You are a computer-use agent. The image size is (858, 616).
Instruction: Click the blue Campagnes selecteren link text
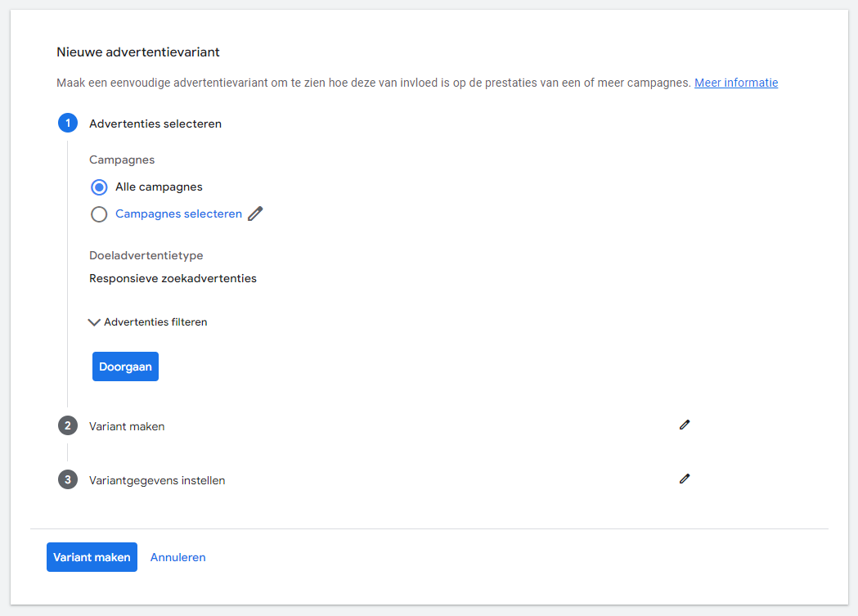(178, 214)
